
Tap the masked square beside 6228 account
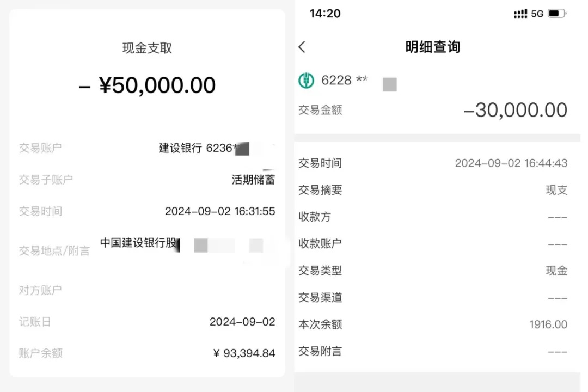389,84
